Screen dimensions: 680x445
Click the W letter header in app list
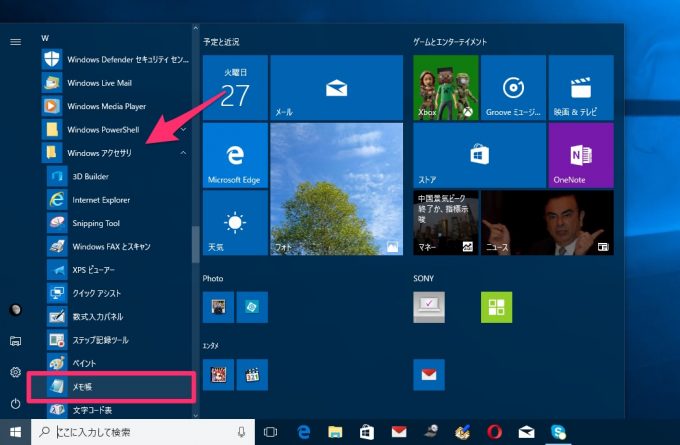coord(45,38)
